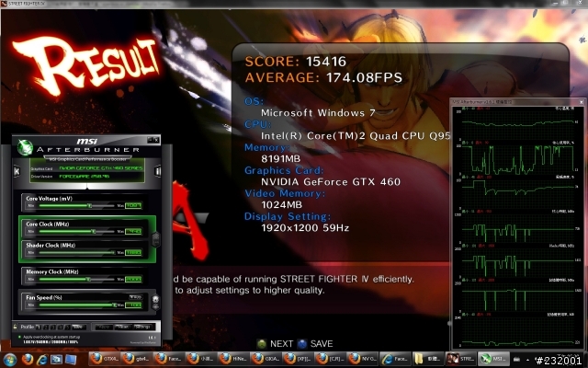This screenshot has height=368, width=588.
Task: Click the Core Voltage value field
Action: [x=133, y=205]
